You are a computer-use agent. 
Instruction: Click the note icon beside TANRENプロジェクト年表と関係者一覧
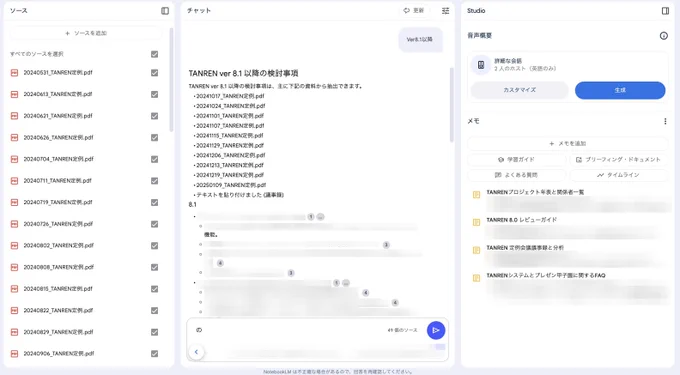(476, 195)
